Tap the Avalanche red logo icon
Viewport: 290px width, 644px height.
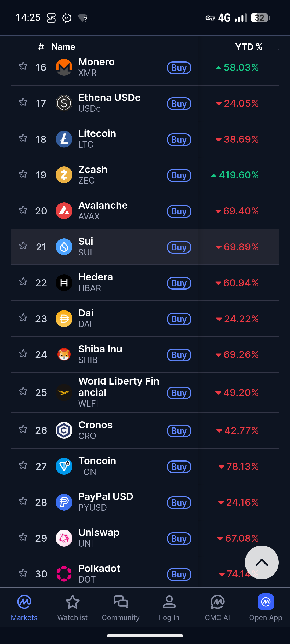[x=64, y=211]
